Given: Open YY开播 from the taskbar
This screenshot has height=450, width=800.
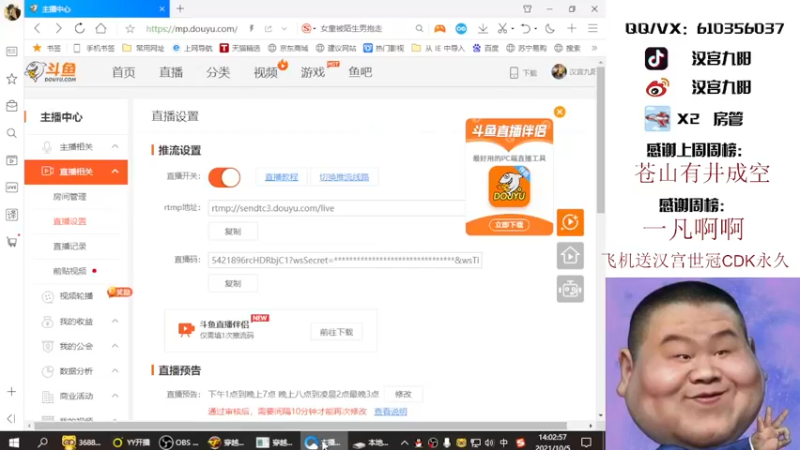Looking at the screenshot, I should [131, 442].
